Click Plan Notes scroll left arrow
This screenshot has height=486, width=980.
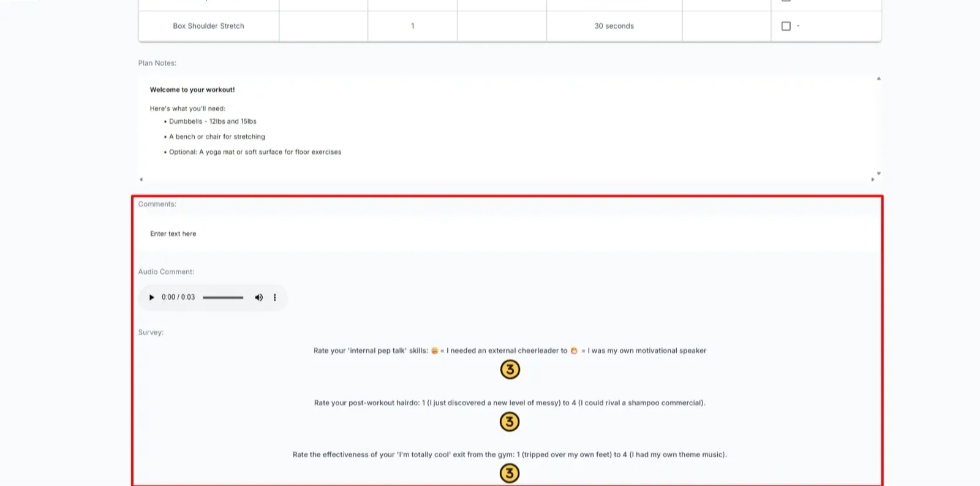click(141, 180)
